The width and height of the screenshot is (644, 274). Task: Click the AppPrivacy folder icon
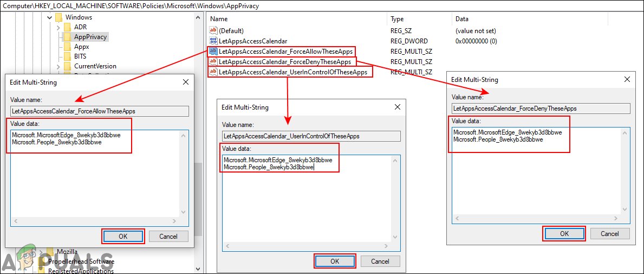tap(67, 37)
